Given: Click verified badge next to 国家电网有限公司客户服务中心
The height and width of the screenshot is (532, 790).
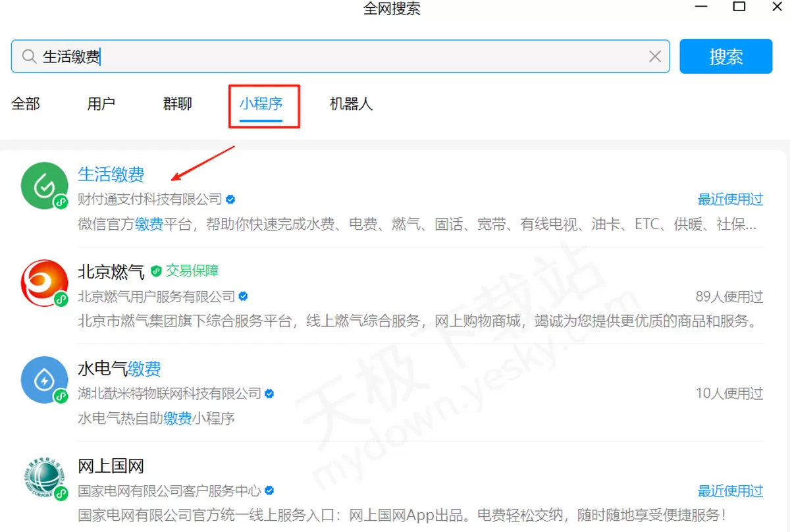Looking at the screenshot, I should 269,491.
